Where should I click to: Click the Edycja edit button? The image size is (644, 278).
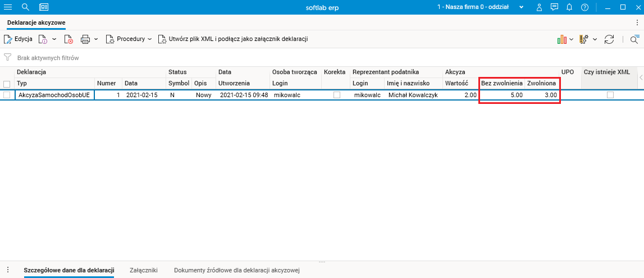(18, 39)
